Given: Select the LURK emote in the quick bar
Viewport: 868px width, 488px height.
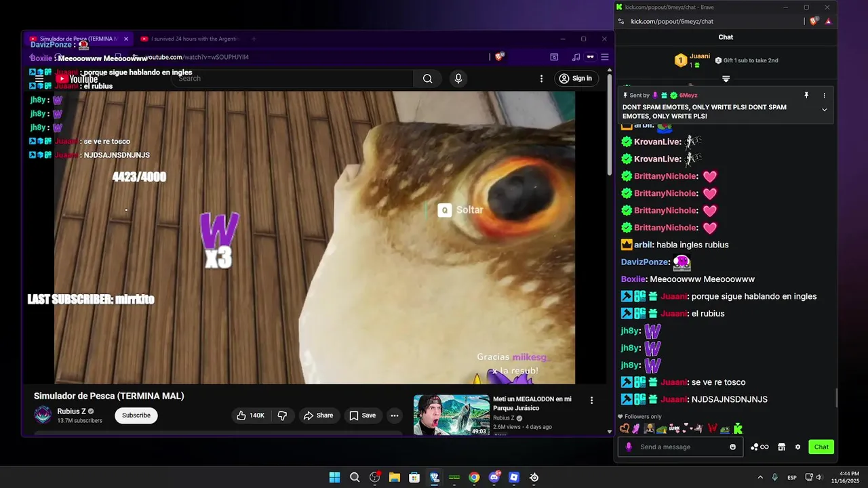Looking at the screenshot, I should click(674, 428).
